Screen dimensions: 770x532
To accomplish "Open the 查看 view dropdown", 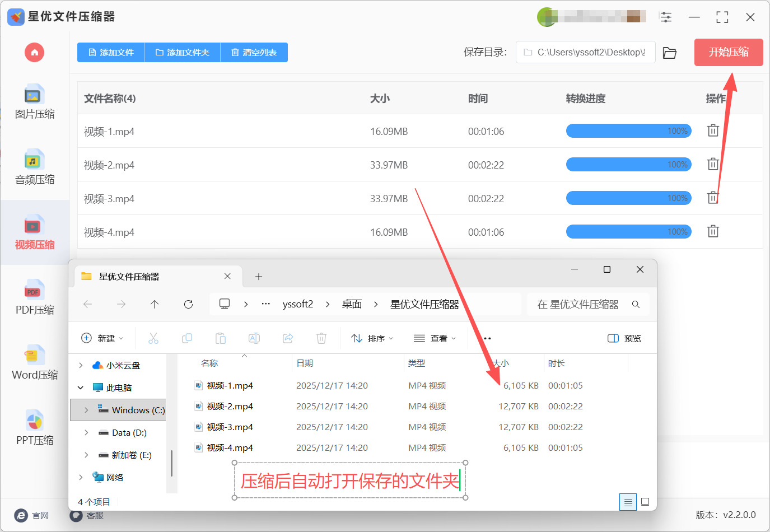I will [x=435, y=338].
